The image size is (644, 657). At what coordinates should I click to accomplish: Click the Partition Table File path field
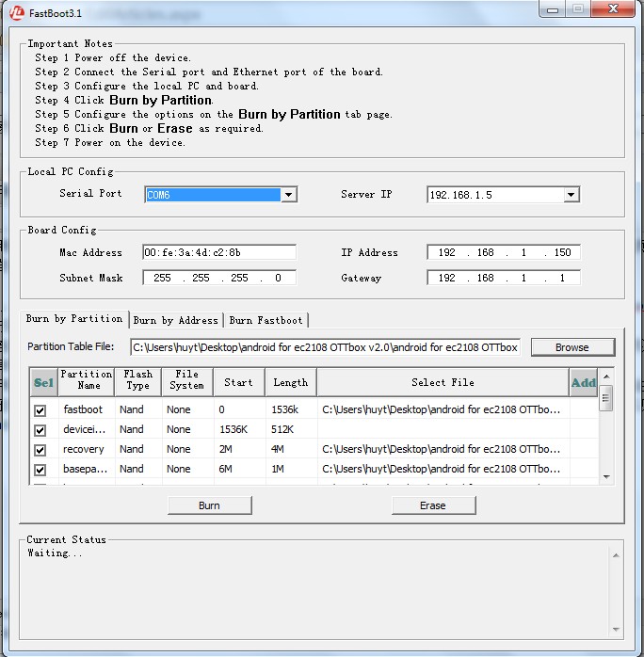click(x=326, y=347)
